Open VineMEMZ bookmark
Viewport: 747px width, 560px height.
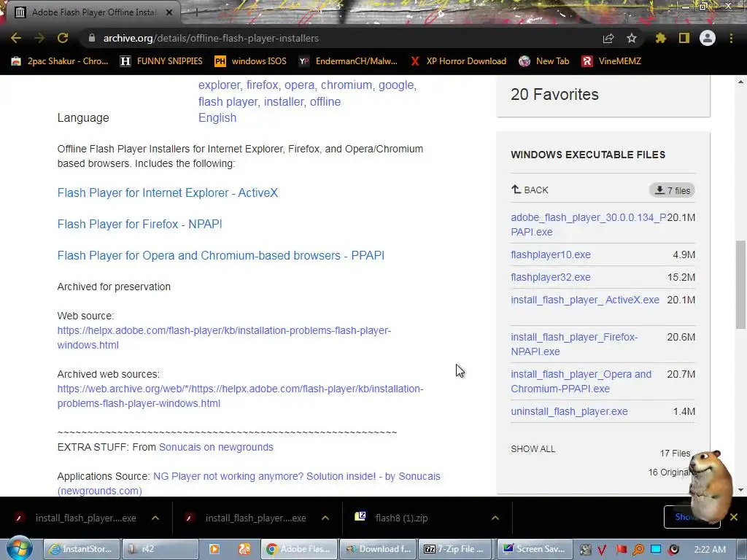pyautogui.click(x=612, y=61)
